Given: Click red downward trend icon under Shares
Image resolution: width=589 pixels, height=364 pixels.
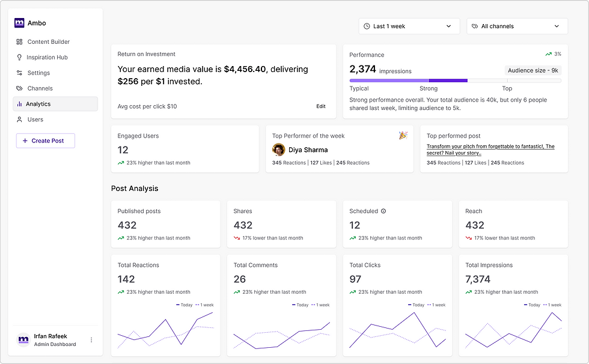Looking at the screenshot, I should click(x=237, y=238).
